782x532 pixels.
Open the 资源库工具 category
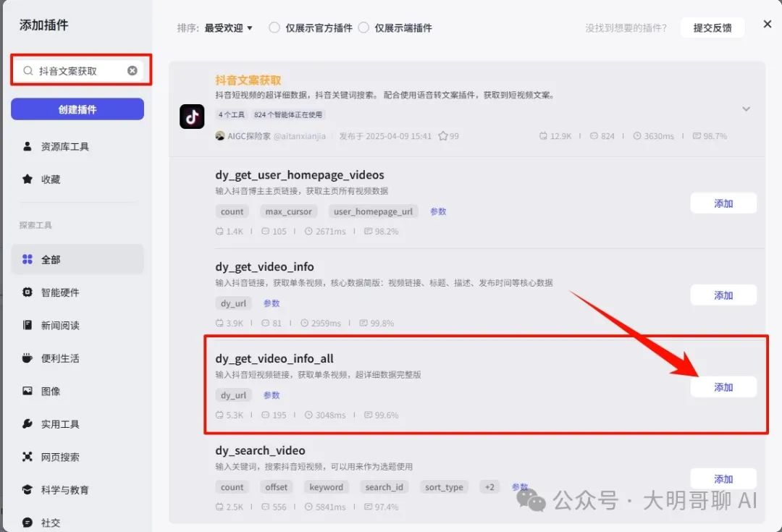(x=77, y=146)
